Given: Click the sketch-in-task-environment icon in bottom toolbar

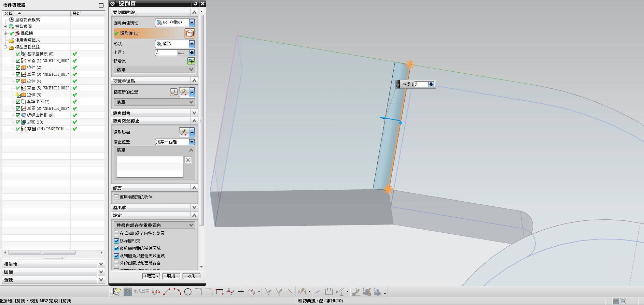Looking at the screenshot, I should [117, 292].
